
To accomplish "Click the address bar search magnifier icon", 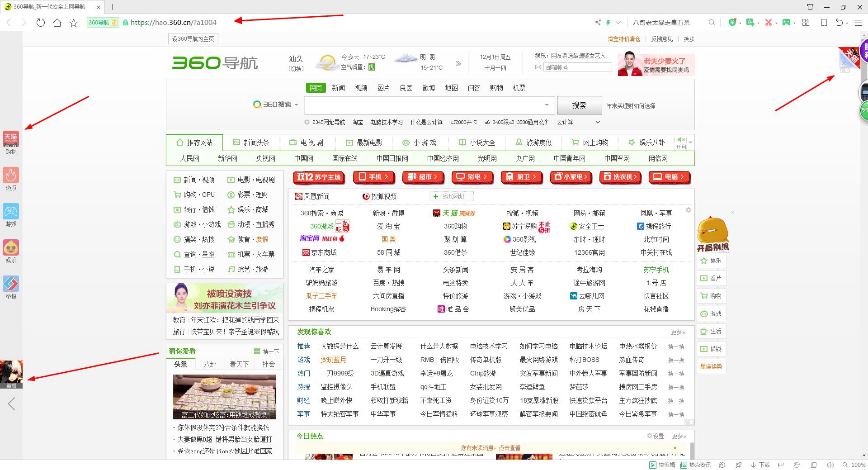I will pos(712,22).
